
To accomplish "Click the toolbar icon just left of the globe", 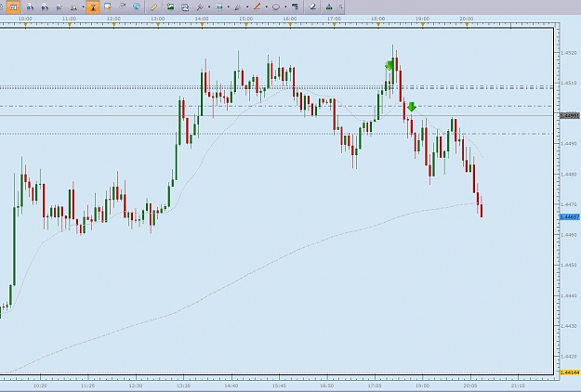I will click(x=123, y=7).
